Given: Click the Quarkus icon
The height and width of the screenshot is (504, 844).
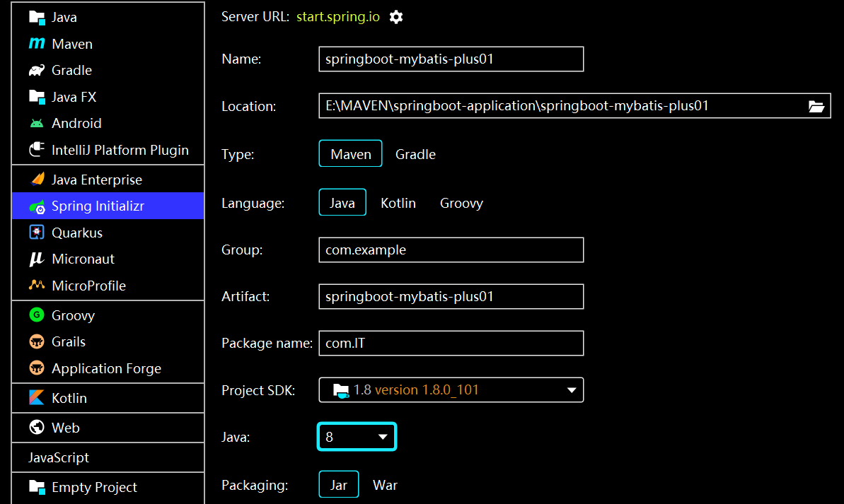Looking at the screenshot, I should (37, 233).
